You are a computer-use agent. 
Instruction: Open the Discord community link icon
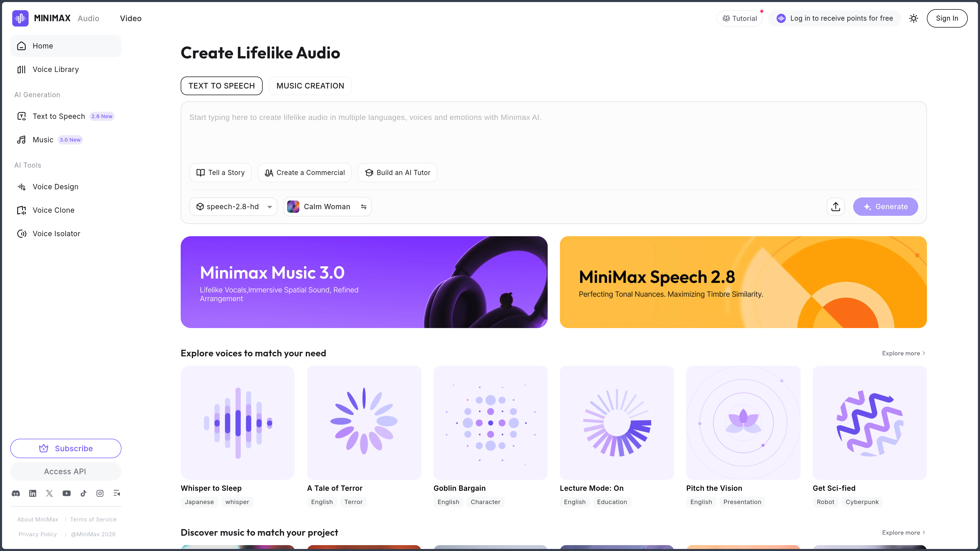[16, 493]
